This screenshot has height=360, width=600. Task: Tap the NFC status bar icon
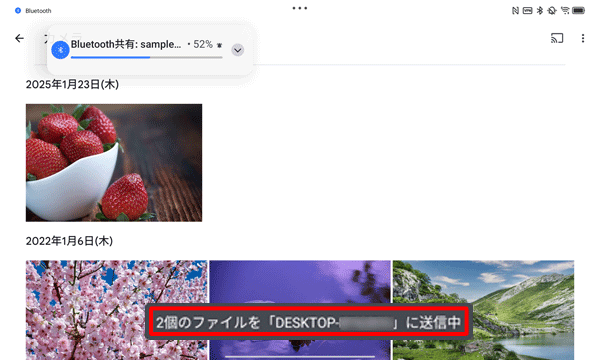coord(515,11)
